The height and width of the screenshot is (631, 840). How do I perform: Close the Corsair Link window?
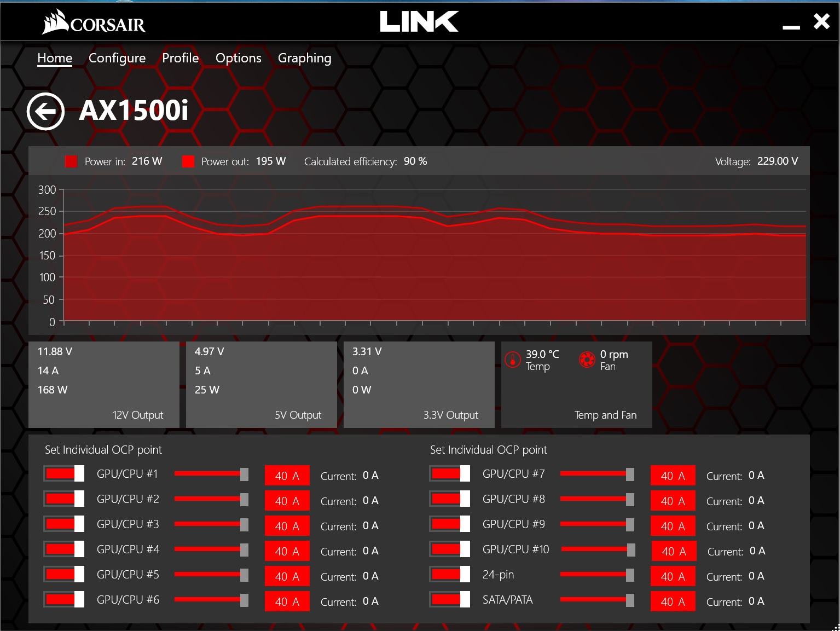tap(821, 21)
